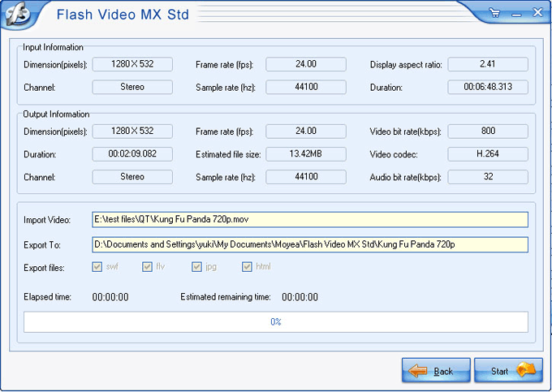Toggle the swf export checkbox
Viewport: 552px width, 392px height.
click(x=97, y=267)
